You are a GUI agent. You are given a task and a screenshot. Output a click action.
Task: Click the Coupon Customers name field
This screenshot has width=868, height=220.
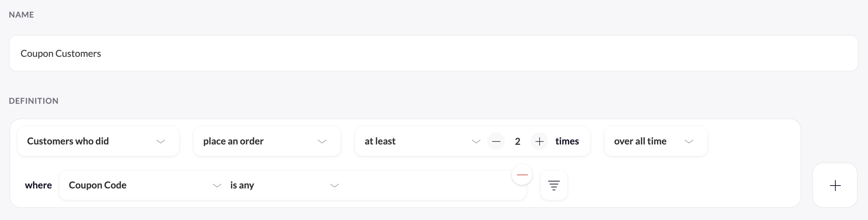click(x=433, y=54)
